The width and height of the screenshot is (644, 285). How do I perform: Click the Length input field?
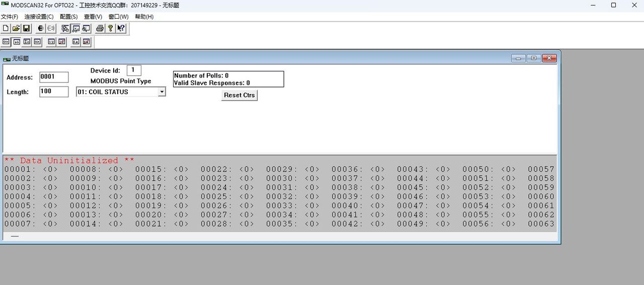tap(54, 92)
